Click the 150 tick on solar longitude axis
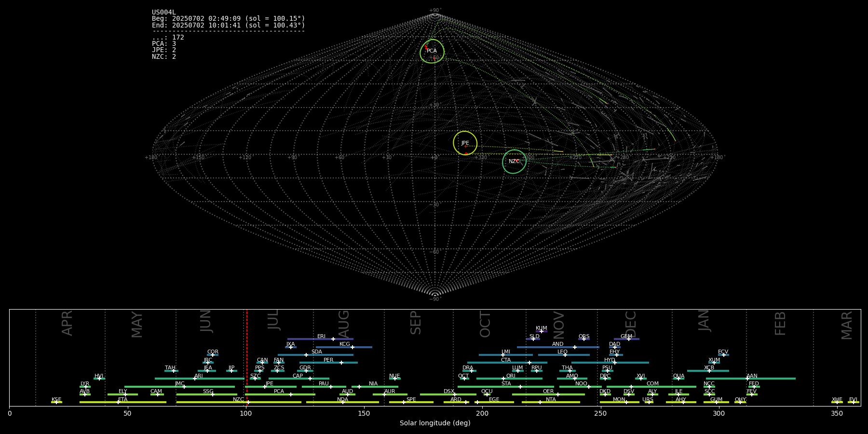This screenshot has width=868, height=434. (x=364, y=413)
